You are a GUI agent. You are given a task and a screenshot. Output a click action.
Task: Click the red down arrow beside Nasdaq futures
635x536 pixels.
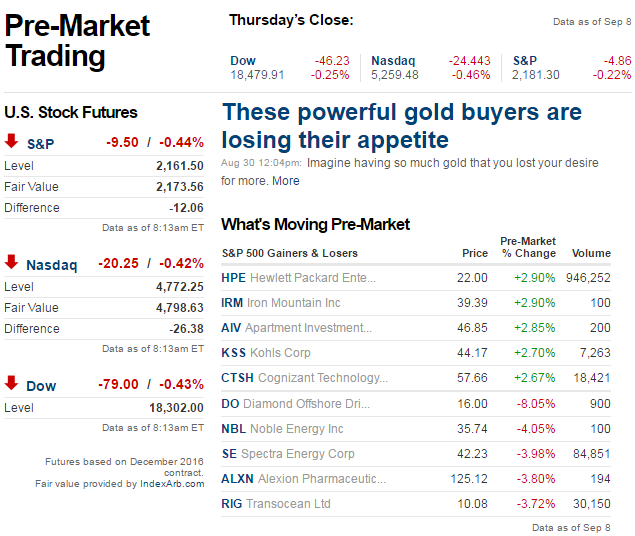[x=12, y=262]
